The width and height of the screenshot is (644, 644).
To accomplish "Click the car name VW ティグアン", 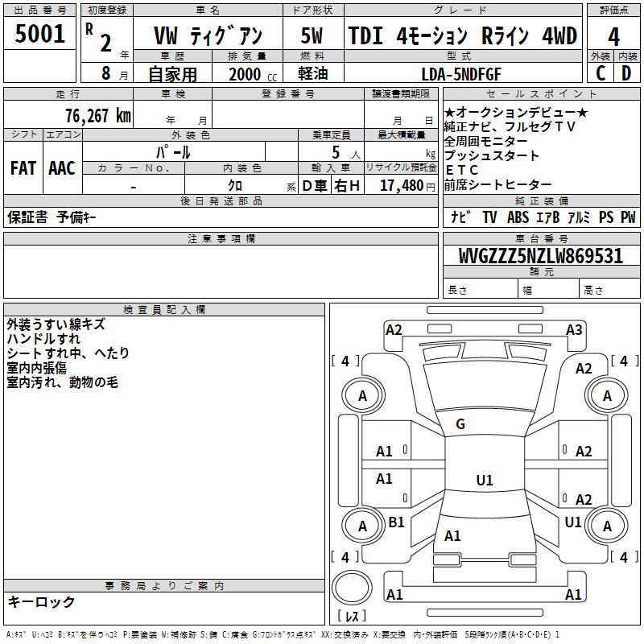I will (x=208, y=35).
